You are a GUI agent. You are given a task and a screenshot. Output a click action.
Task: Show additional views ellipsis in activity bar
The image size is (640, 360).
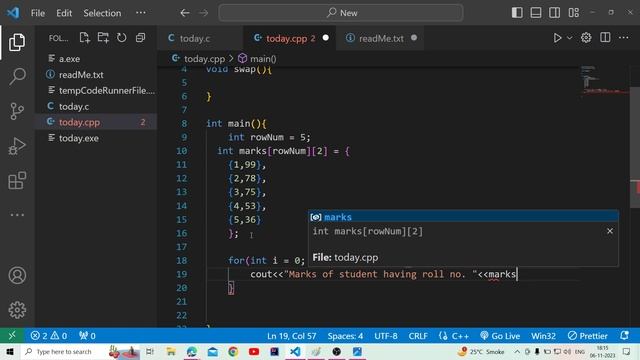17,215
